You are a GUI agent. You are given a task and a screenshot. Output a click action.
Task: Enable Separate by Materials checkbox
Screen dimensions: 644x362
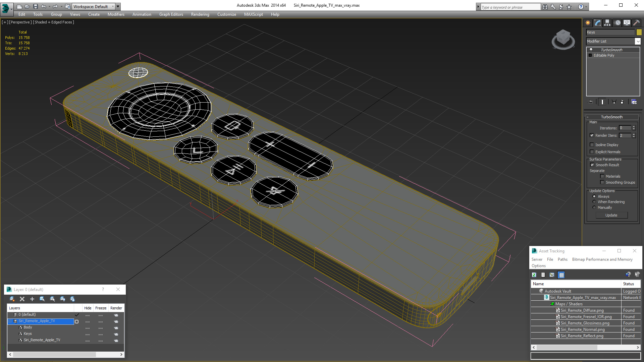pyautogui.click(x=602, y=176)
